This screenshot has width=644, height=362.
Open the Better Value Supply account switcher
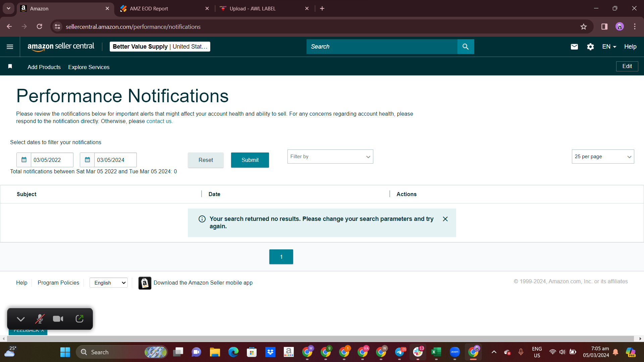pyautogui.click(x=160, y=47)
